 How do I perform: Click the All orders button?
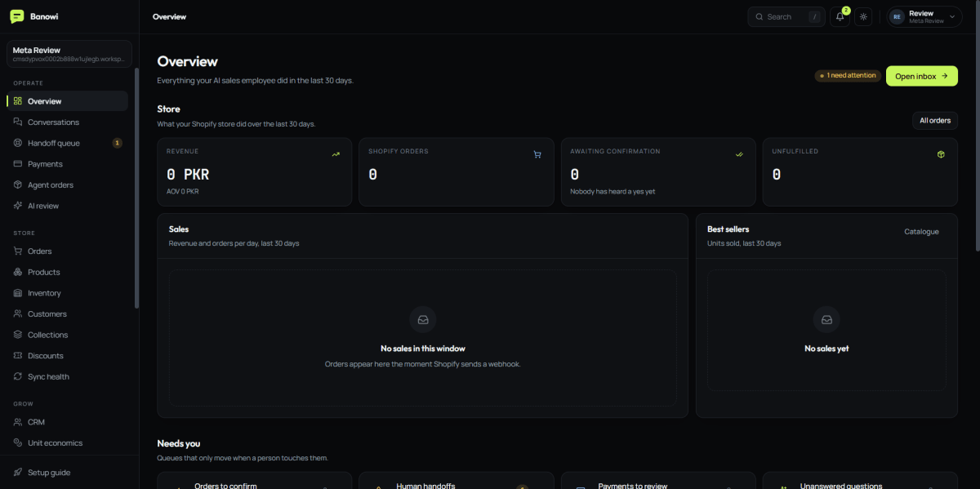(935, 121)
